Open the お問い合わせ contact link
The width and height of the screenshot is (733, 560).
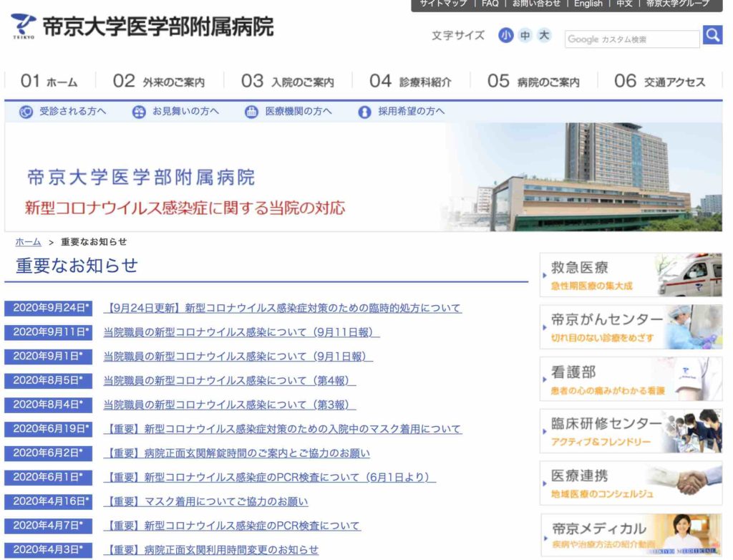[536, 4]
